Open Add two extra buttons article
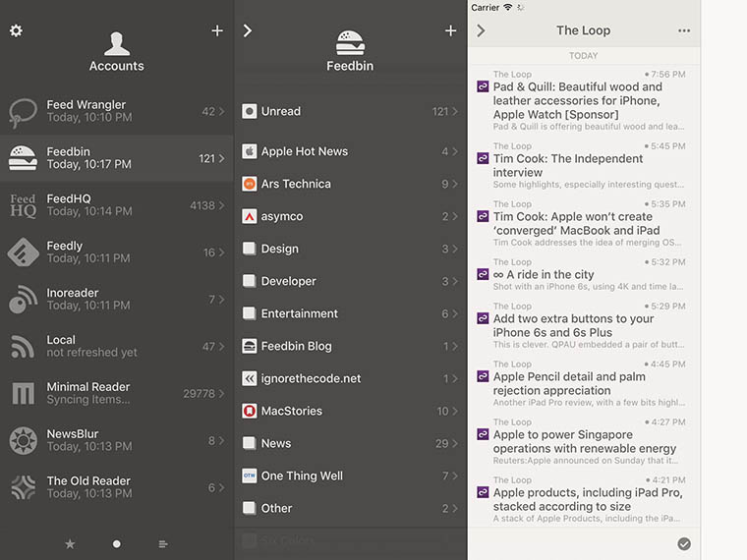The width and height of the screenshot is (747, 560). point(584,325)
